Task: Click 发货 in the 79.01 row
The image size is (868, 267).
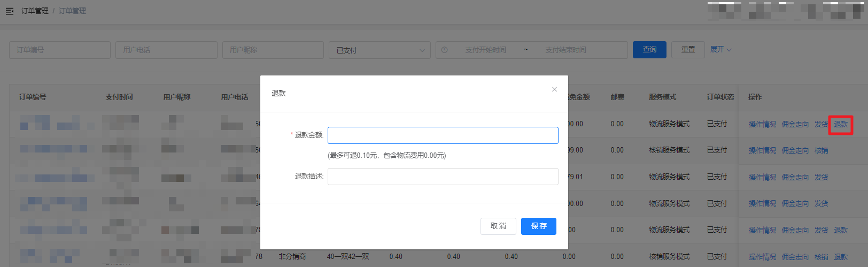Action: 821,177
